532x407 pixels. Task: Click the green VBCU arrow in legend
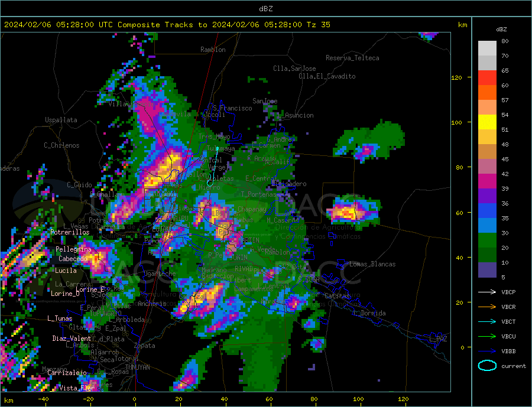(487, 337)
